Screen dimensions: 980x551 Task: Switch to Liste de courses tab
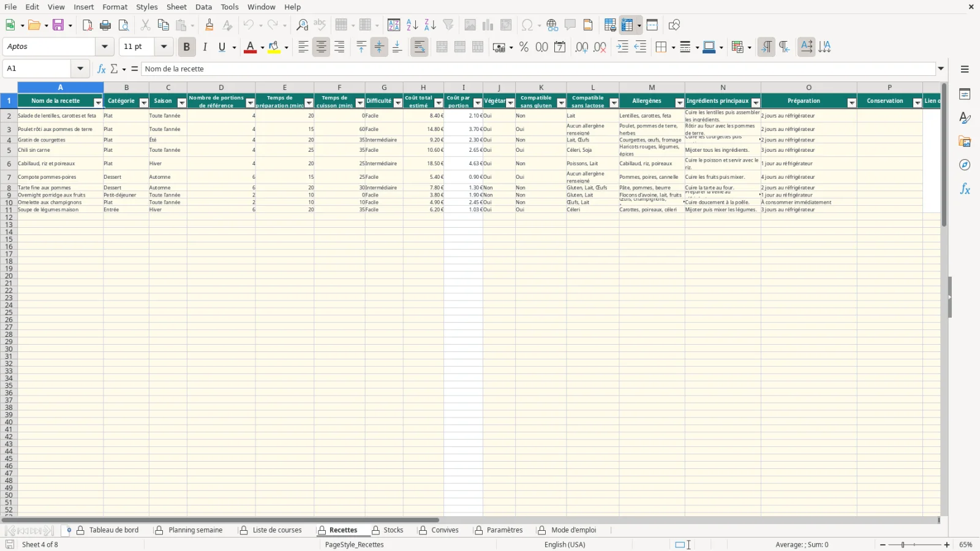pos(277,530)
